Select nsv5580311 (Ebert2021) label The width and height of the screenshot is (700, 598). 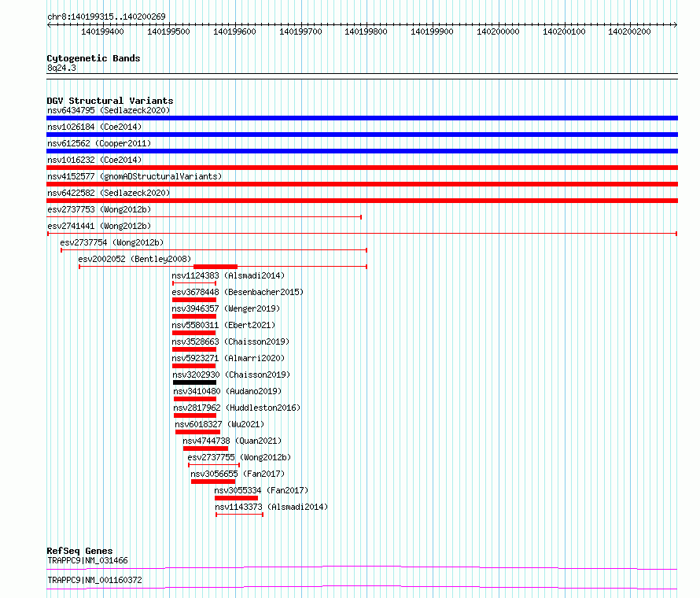coord(223,325)
